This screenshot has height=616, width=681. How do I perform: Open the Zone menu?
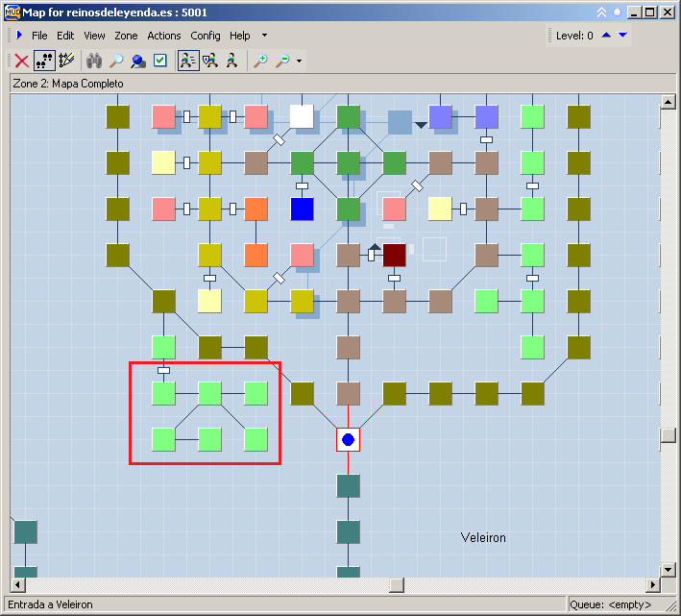click(126, 36)
